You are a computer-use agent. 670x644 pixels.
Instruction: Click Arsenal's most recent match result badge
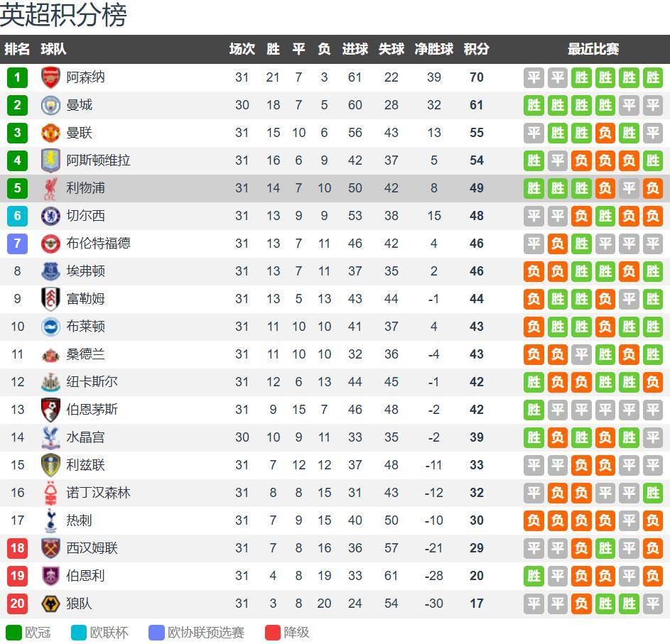(x=652, y=77)
